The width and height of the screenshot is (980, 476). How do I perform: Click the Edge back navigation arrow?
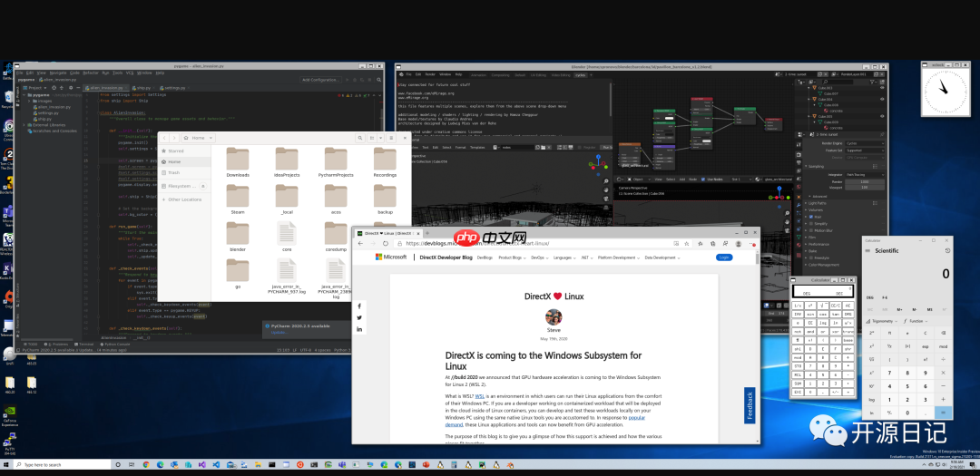pyautogui.click(x=360, y=244)
